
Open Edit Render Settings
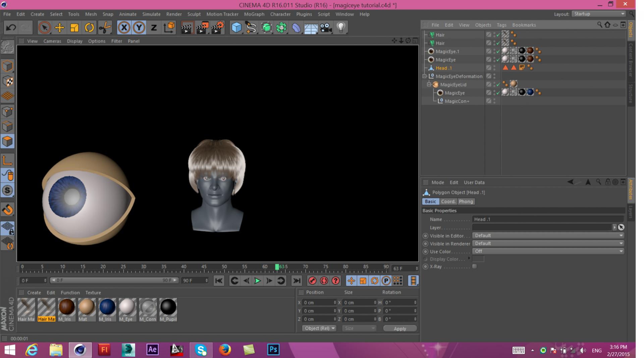(x=218, y=28)
